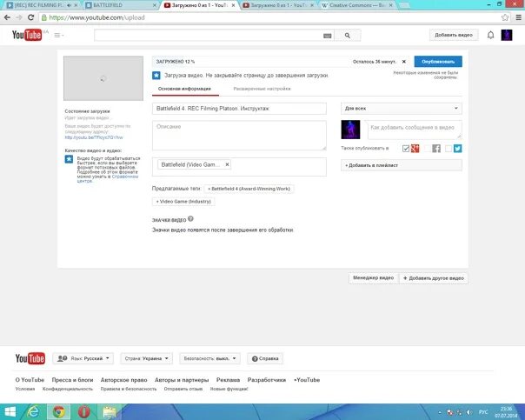The width and height of the screenshot is (525, 420).
Task: Toggle the Facebook publish checkbox
Action: (x=428, y=149)
